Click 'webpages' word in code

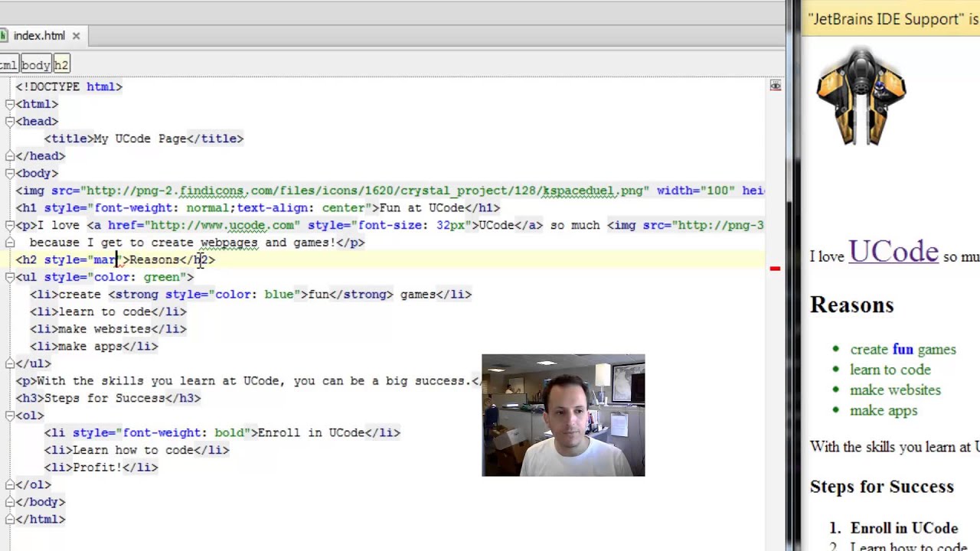pos(229,243)
